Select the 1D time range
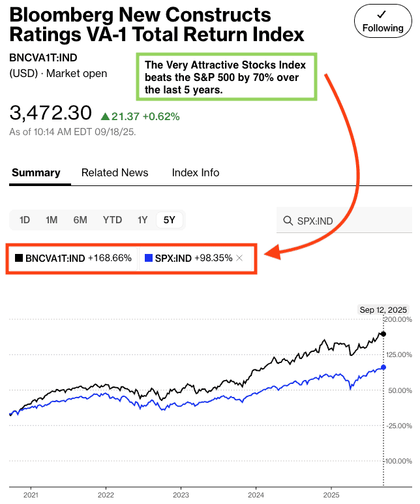Viewport: 420px width, 504px height. tap(25, 220)
